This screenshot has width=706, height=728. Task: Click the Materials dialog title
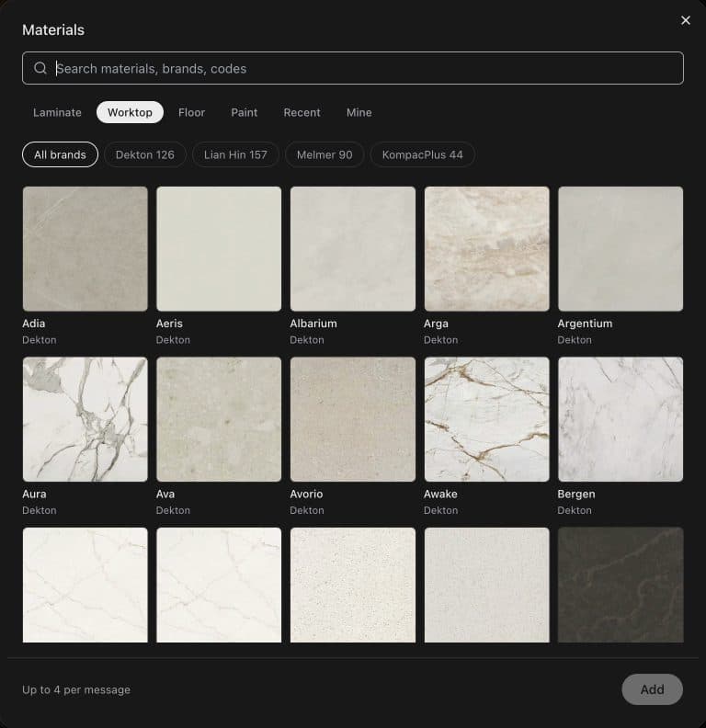tap(53, 29)
